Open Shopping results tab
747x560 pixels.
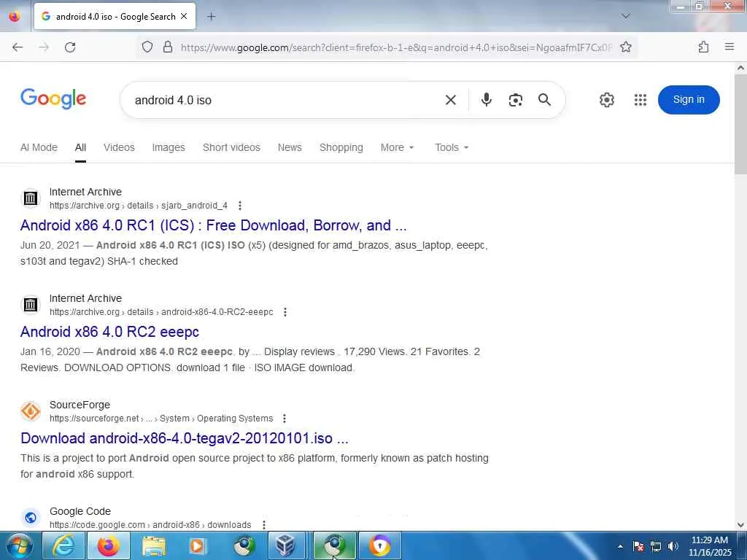341,147
